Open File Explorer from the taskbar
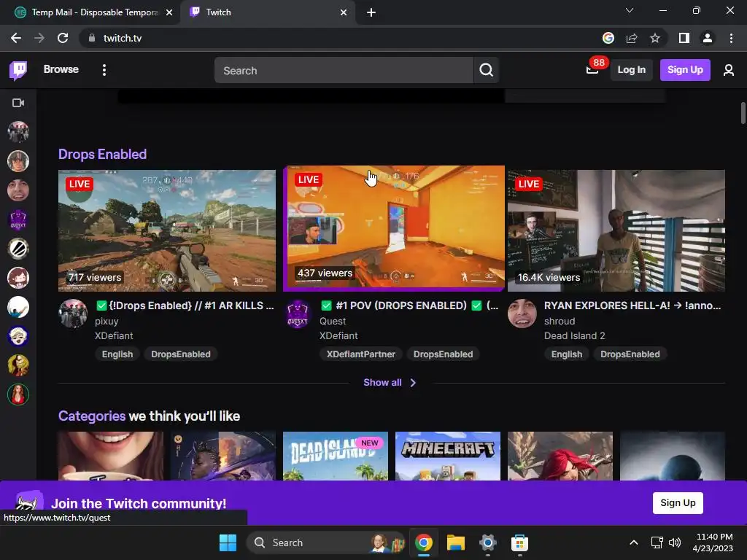This screenshot has width=747, height=560. (455, 542)
